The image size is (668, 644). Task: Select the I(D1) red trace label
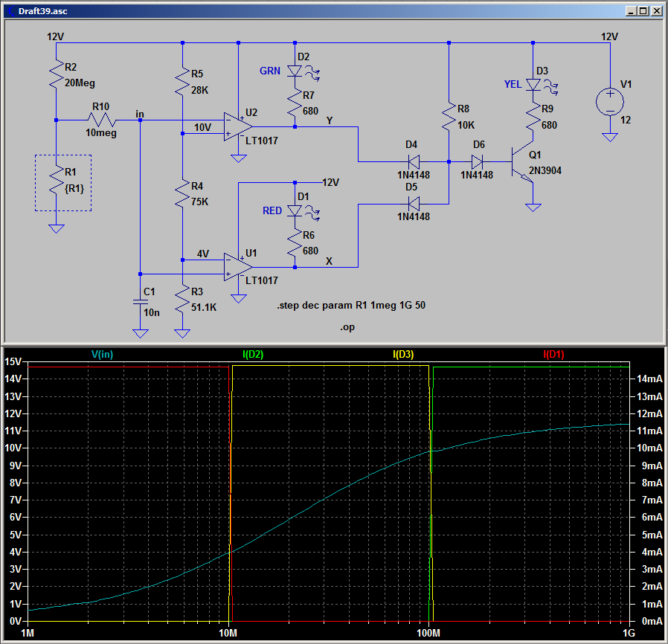(x=553, y=355)
